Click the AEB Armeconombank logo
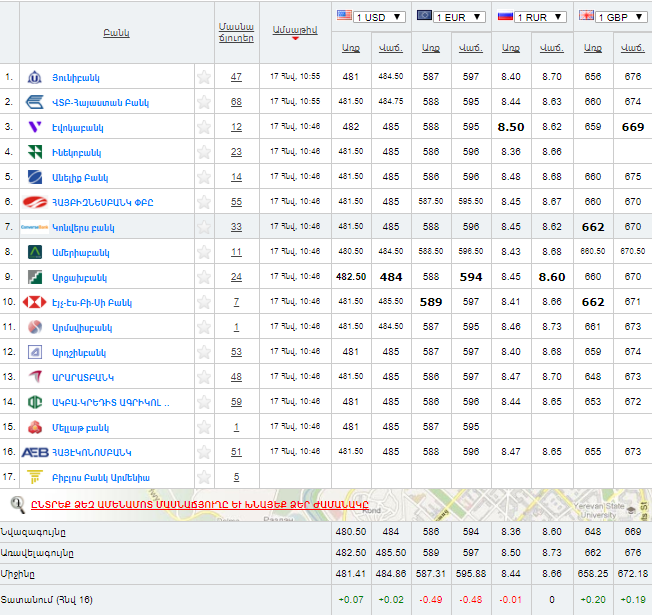652x615 pixels. point(35,452)
